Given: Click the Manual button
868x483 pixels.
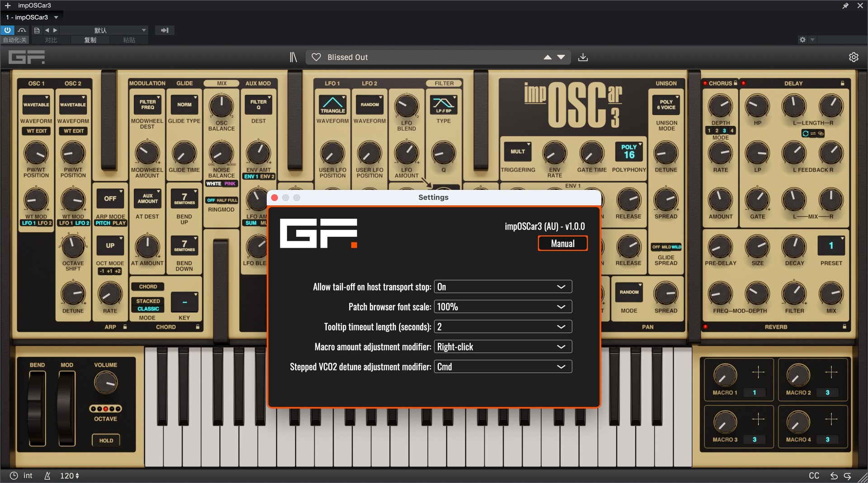Looking at the screenshot, I should 562,244.
